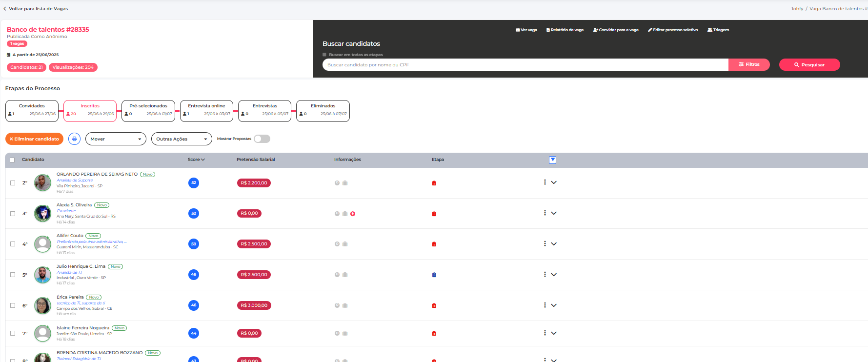Open three-dot menu for Islaine Ferreira Nogueira
Viewport: 868px width, 362px height.
[x=545, y=333]
